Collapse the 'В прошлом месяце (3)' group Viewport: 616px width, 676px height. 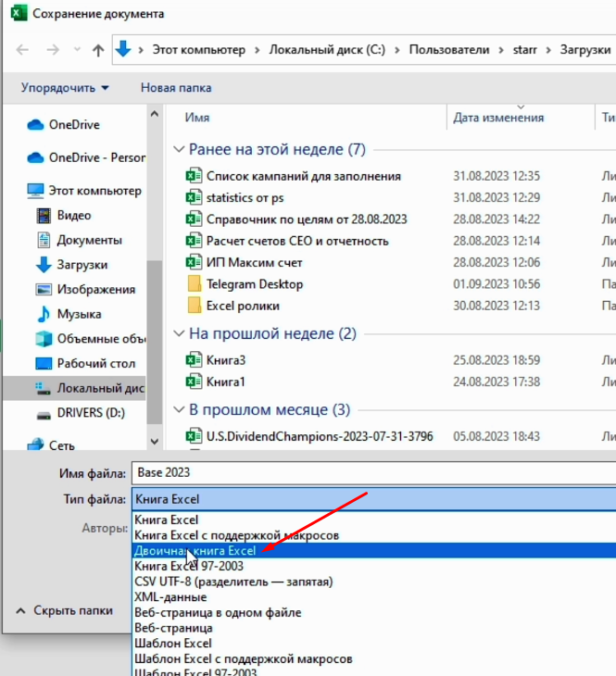179,410
